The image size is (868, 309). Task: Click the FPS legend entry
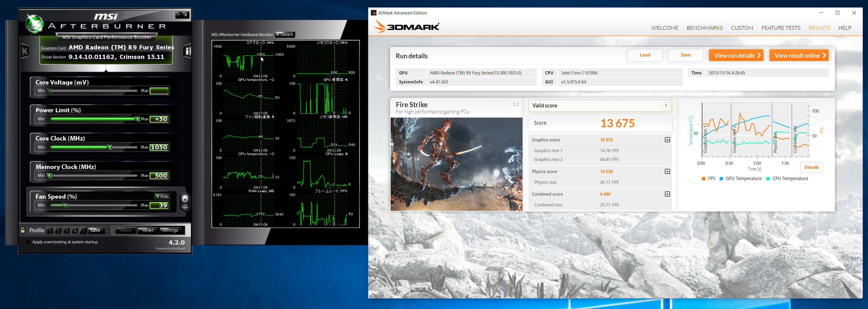pyautogui.click(x=708, y=178)
